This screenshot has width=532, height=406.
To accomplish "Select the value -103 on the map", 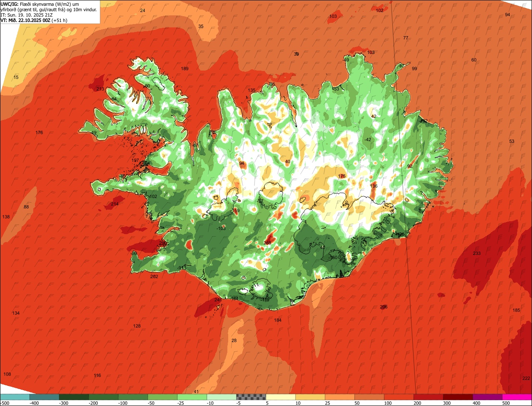I will point(221,228).
